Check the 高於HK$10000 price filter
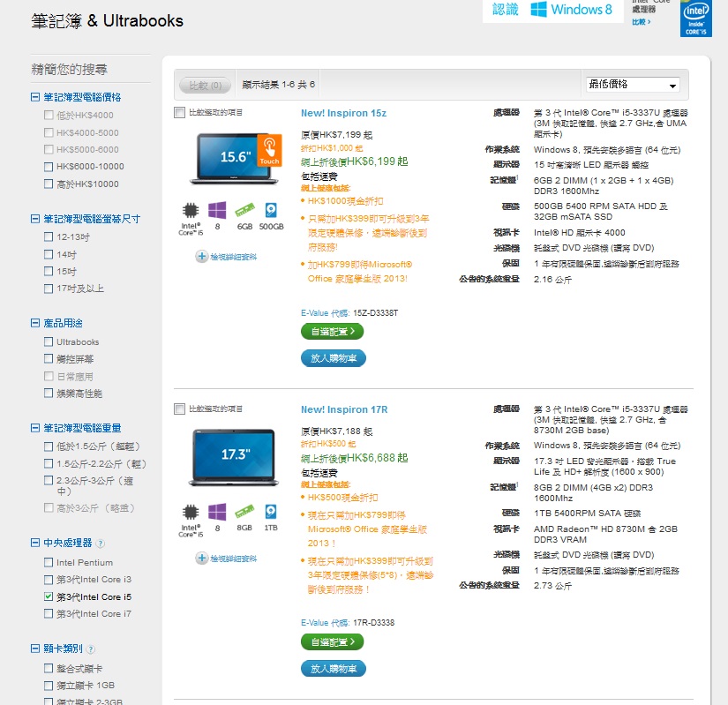 pyautogui.click(x=49, y=184)
